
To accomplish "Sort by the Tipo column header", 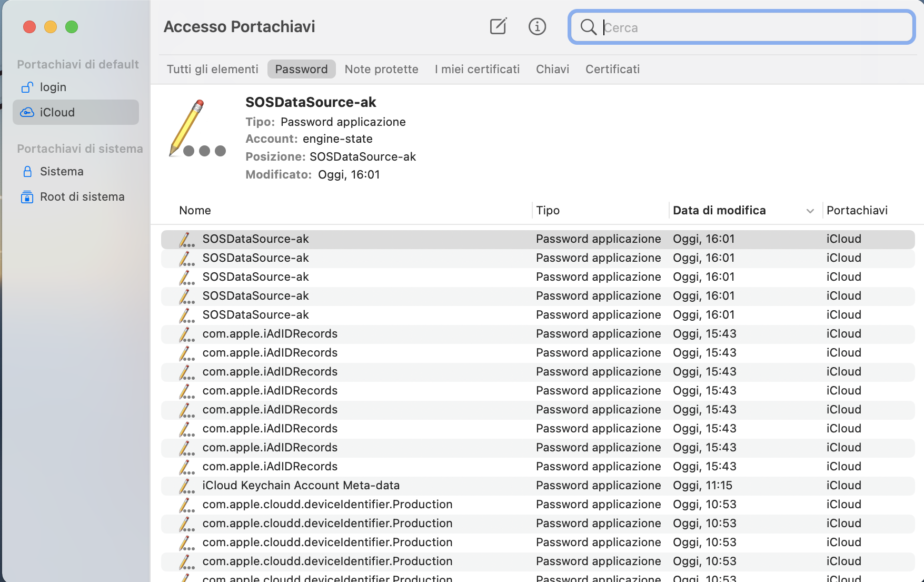I will coord(548,210).
